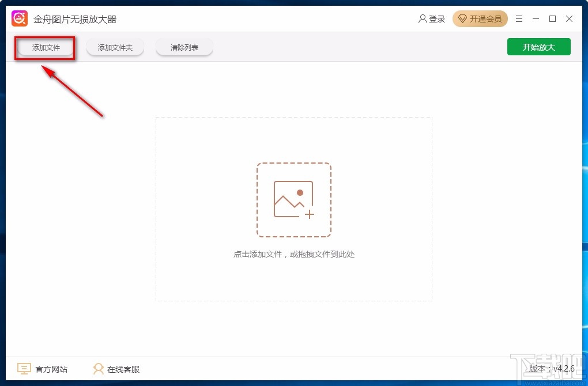Click the headset icon beside 在线客服
Image resolution: width=588 pixels, height=386 pixels.
[x=98, y=368]
